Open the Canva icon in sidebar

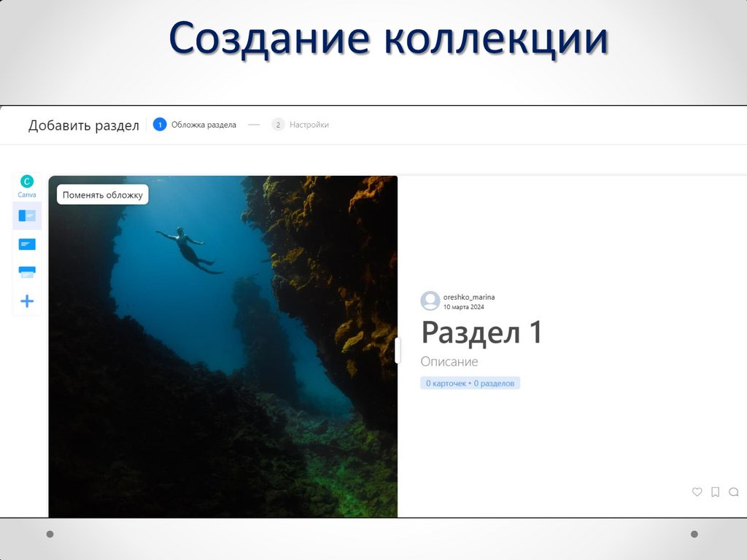click(x=27, y=186)
